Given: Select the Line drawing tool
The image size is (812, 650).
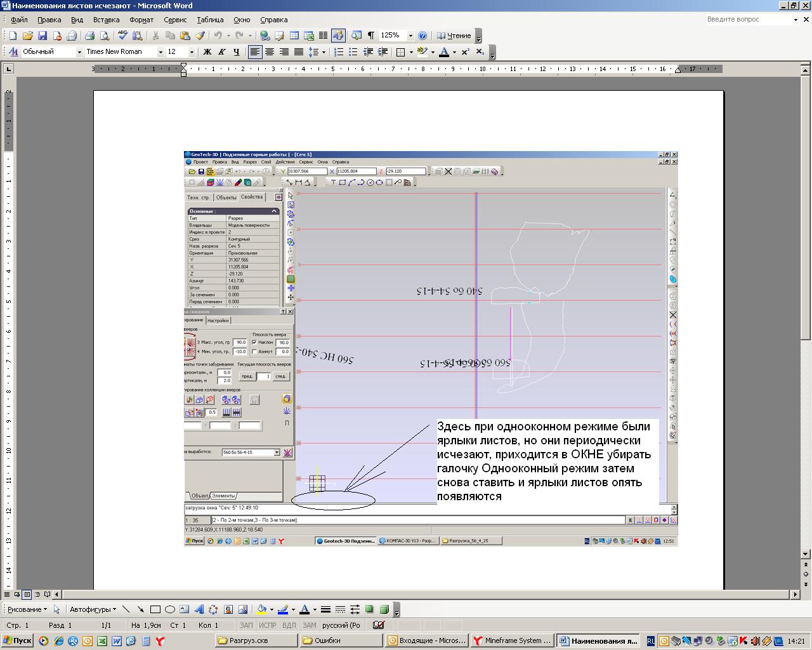Looking at the screenshot, I should click(126, 609).
